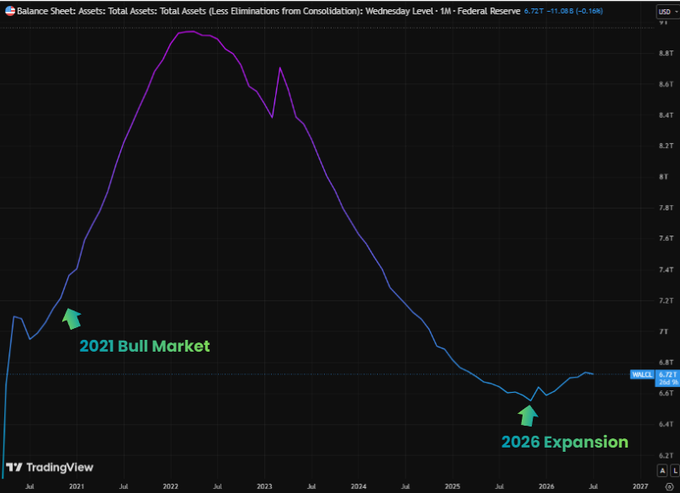
Task: Open the USD currency dropdown
Action: click(668, 12)
